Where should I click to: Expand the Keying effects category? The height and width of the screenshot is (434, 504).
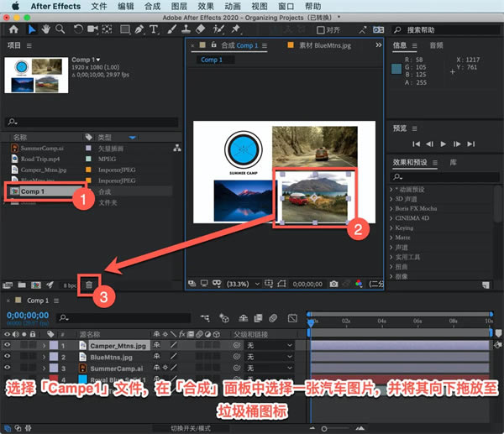391,227
